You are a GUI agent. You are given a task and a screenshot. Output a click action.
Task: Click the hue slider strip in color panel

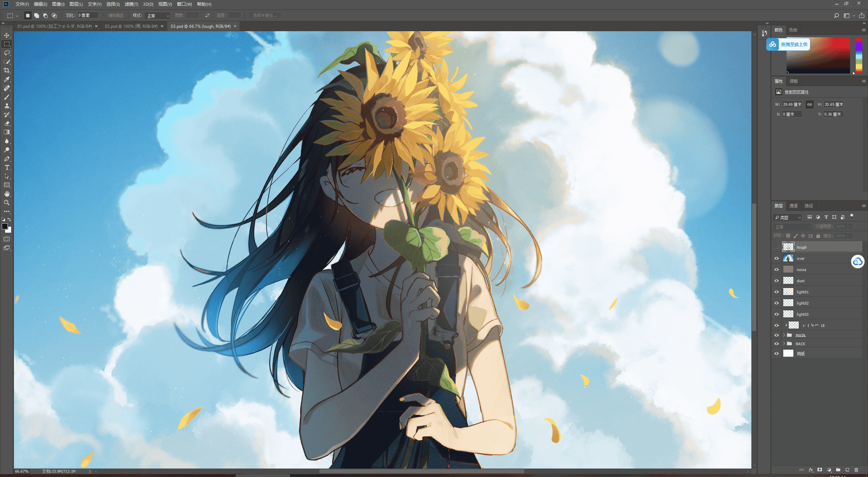click(859, 56)
